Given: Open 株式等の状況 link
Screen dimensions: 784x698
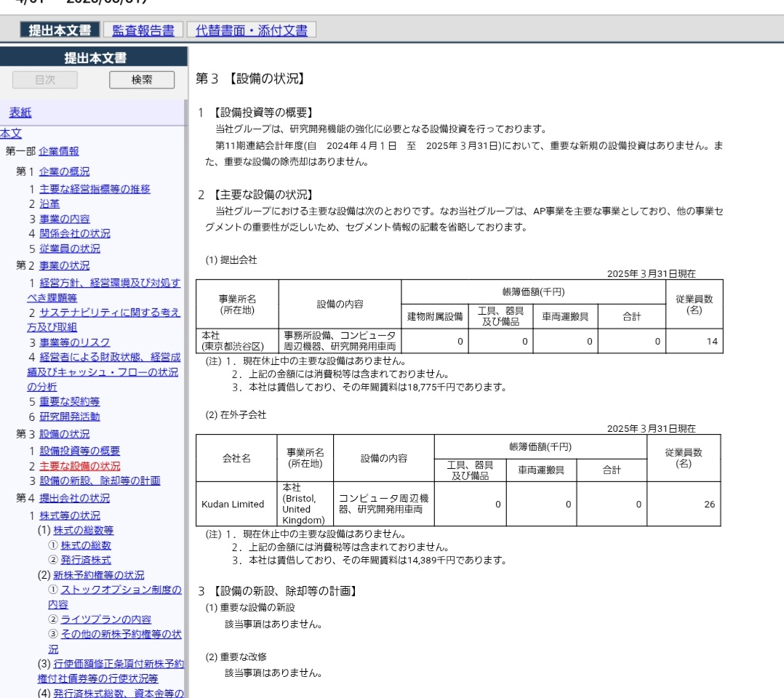Looking at the screenshot, I should coord(70,516).
